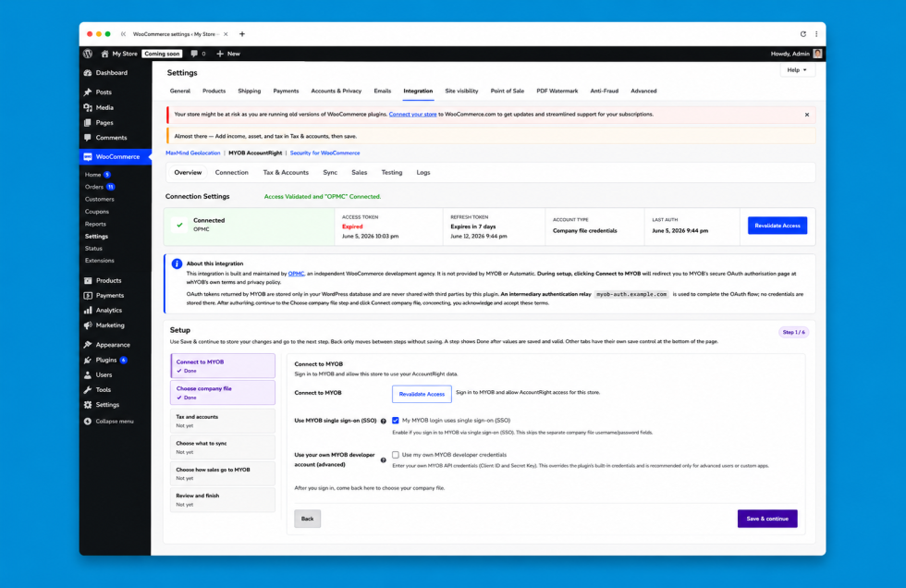Click the sidebar Settings sliders icon
Screen dimensions: 906x588
(88, 405)
